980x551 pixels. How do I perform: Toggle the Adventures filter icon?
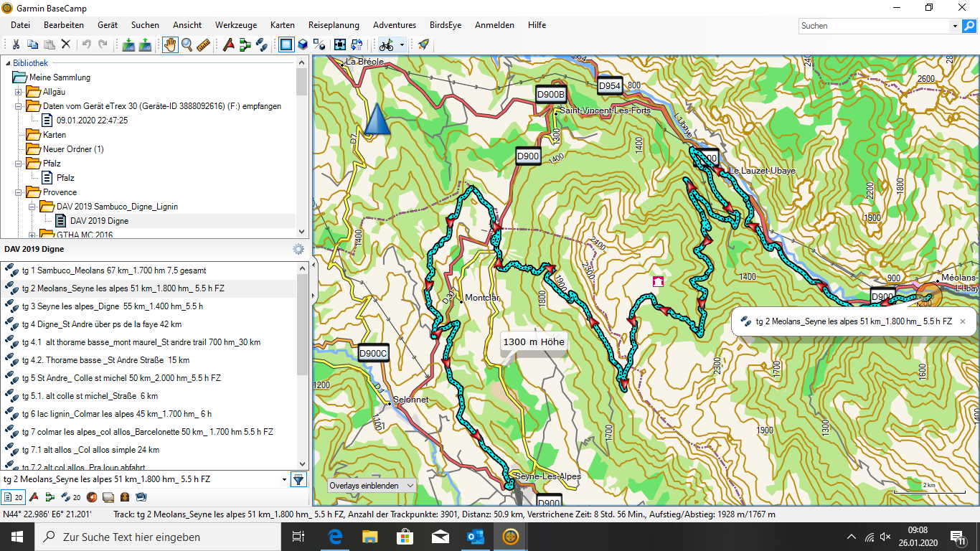click(92, 496)
